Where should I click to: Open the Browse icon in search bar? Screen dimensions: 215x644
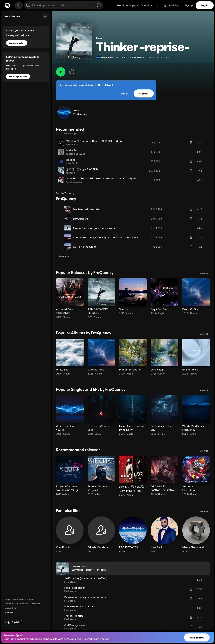coord(99,5)
